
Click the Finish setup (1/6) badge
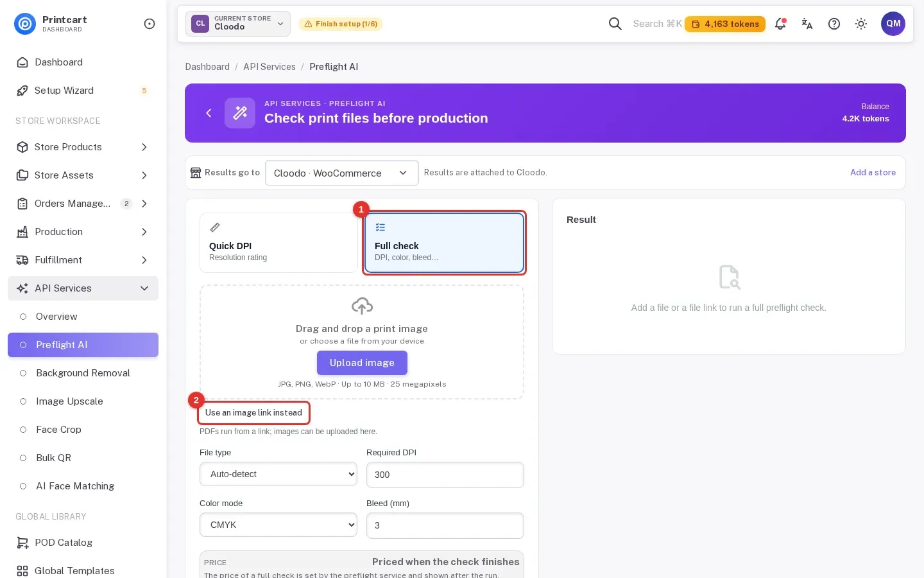tap(340, 24)
